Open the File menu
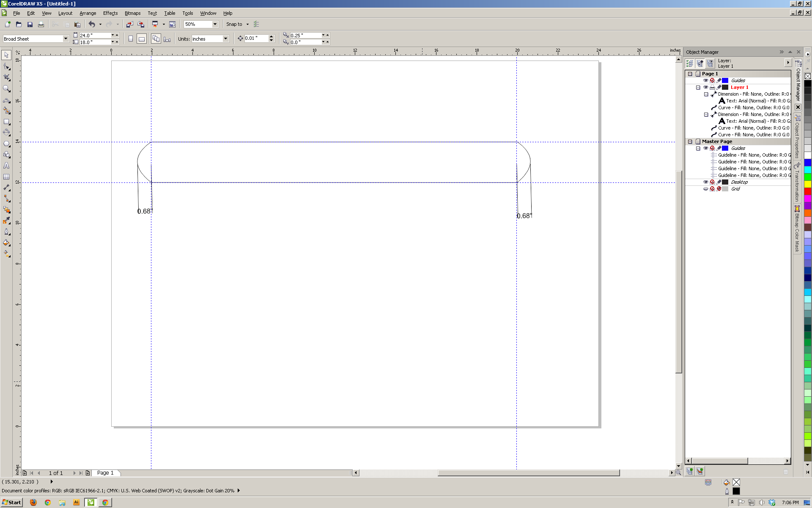 click(16, 13)
